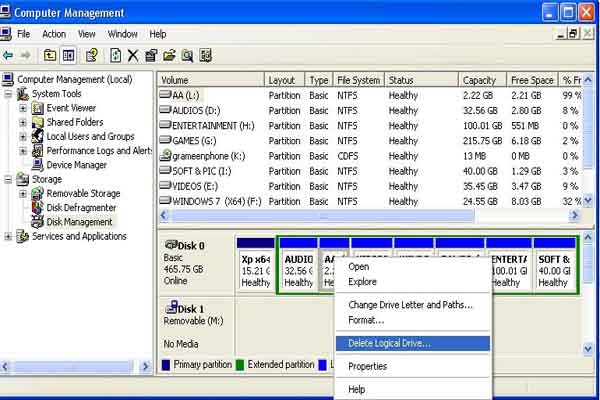Toggle the Show/Hide Console Tree icon
This screenshot has width=600, height=400.
click(68, 55)
